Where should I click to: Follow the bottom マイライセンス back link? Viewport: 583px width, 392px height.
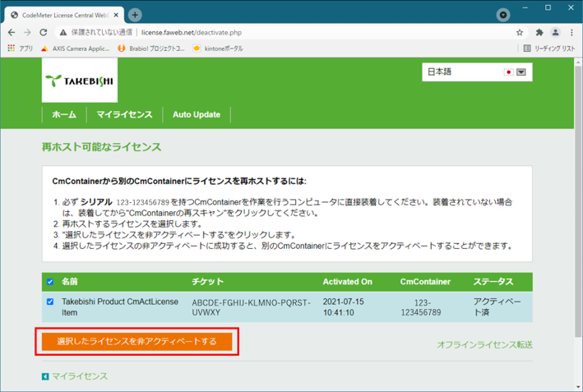point(79,376)
